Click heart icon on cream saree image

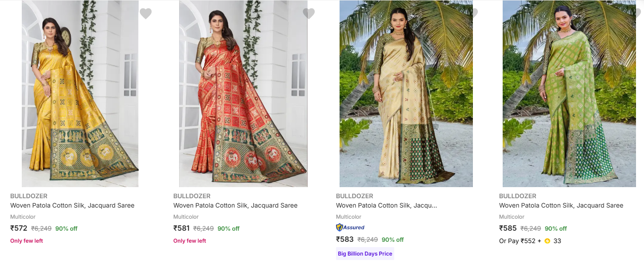[x=474, y=14]
